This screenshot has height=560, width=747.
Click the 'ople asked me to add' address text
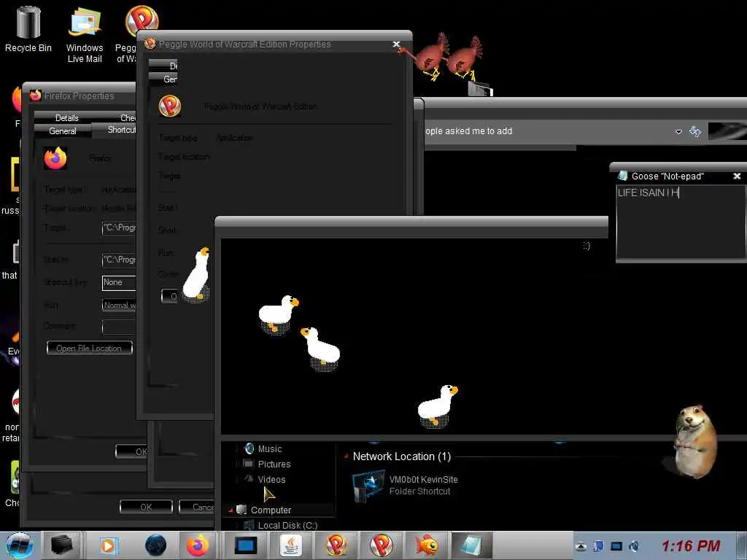[x=469, y=131]
